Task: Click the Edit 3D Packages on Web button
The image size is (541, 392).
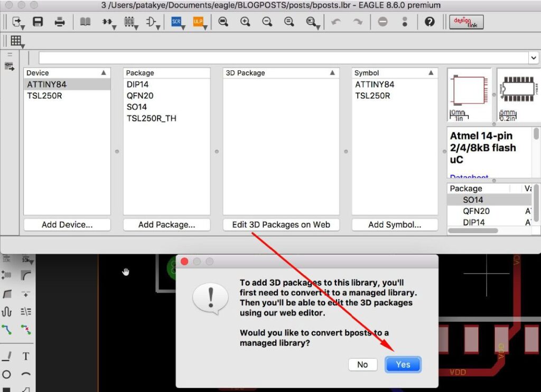Action: pos(281,225)
